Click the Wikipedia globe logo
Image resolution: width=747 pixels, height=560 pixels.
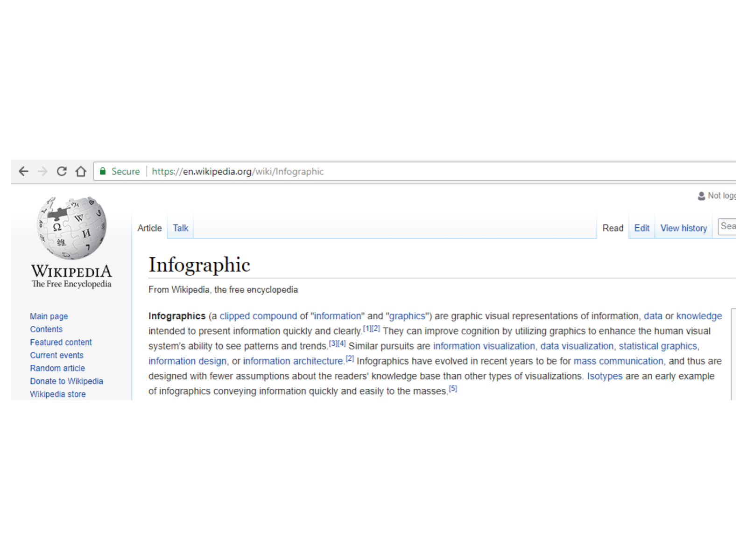pos(71,228)
